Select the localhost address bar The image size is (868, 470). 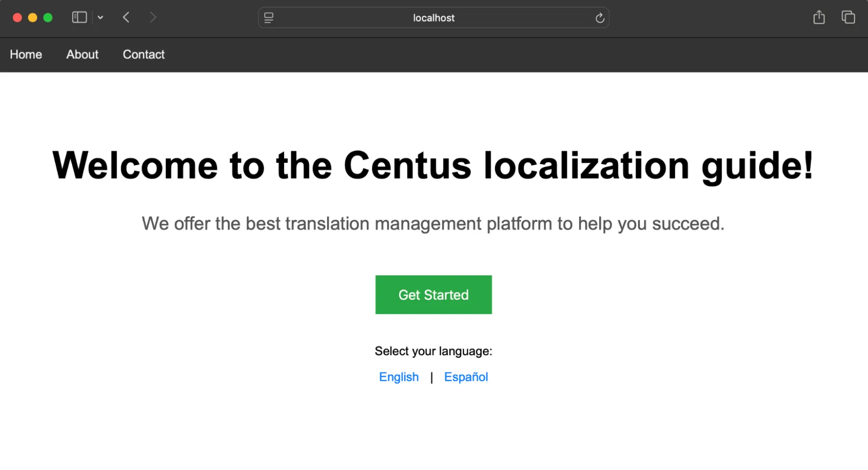pos(434,18)
